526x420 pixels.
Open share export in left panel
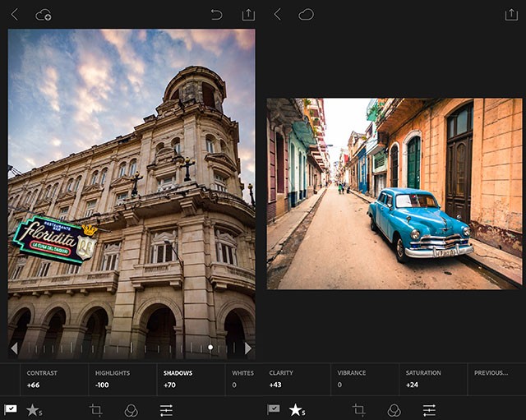coord(248,14)
